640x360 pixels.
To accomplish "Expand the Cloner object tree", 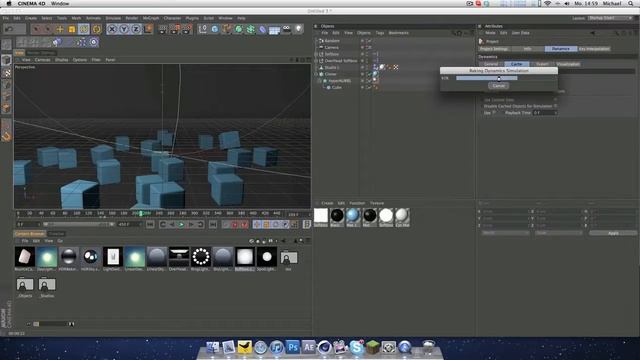I will (316, 74).
